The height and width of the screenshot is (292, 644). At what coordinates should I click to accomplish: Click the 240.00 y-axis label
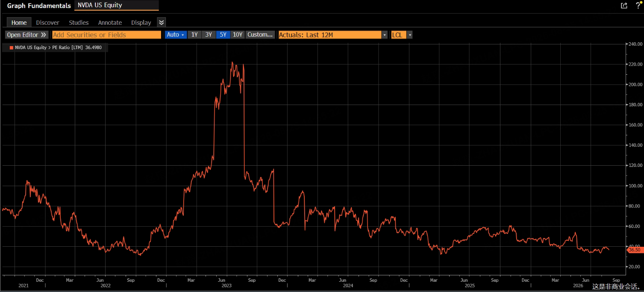[635, 44]
